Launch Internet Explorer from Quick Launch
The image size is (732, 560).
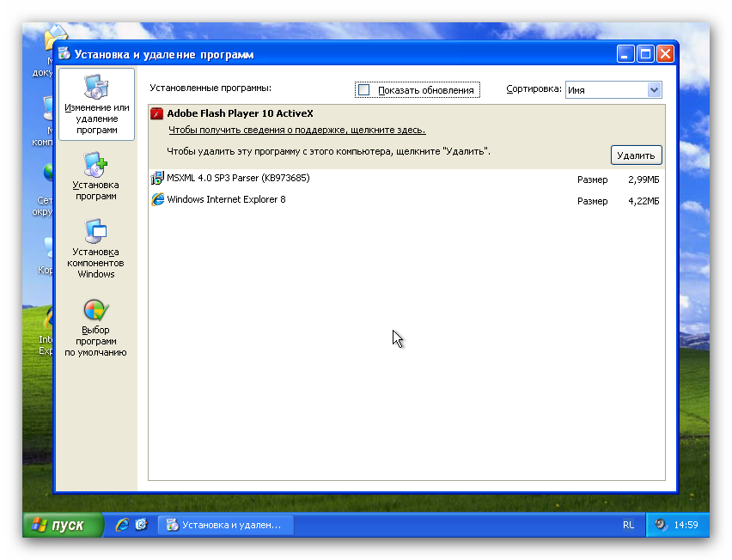[122, 524]
